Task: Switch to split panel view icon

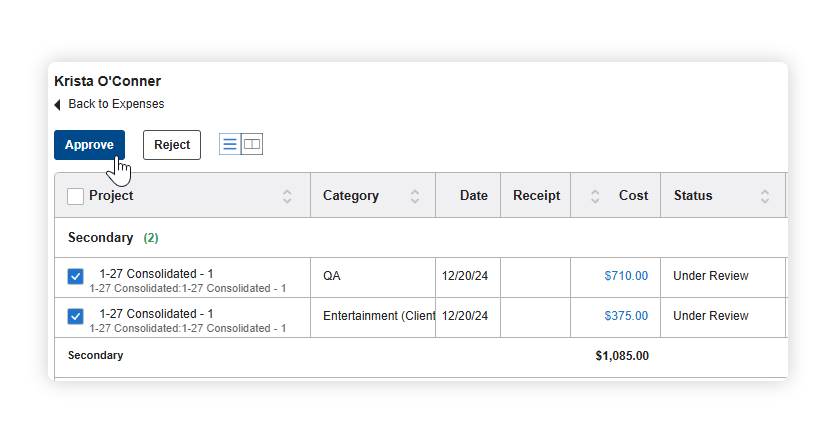Action: pos(252,144)
